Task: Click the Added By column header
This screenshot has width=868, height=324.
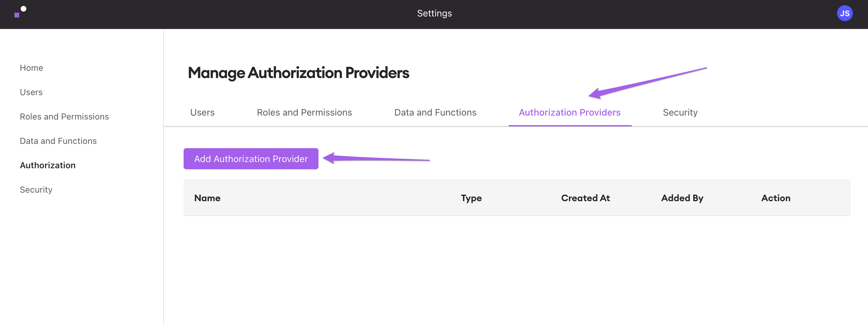Action: 682,198
